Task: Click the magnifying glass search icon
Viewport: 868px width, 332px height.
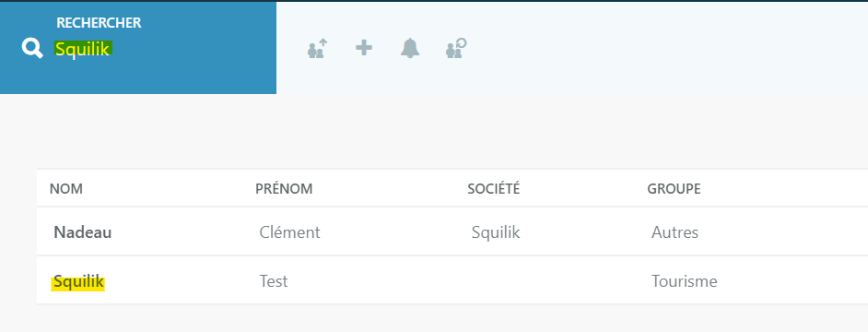Action: click(x=32, y=49)
